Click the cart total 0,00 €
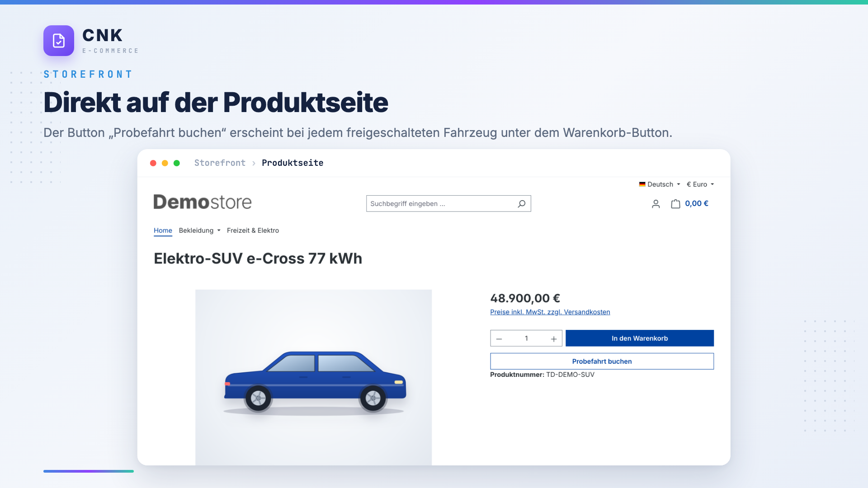This screenshot has height=488, width=868. (697, 203)
